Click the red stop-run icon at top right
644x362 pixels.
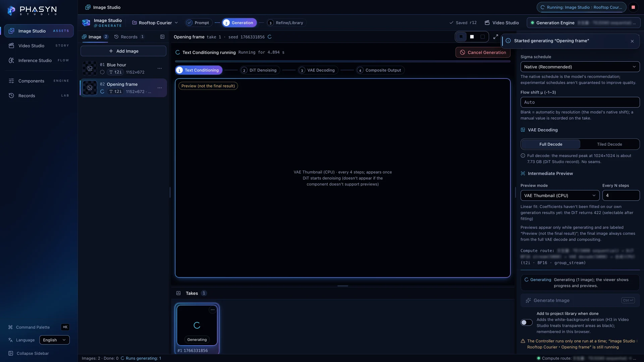[633, 7]
